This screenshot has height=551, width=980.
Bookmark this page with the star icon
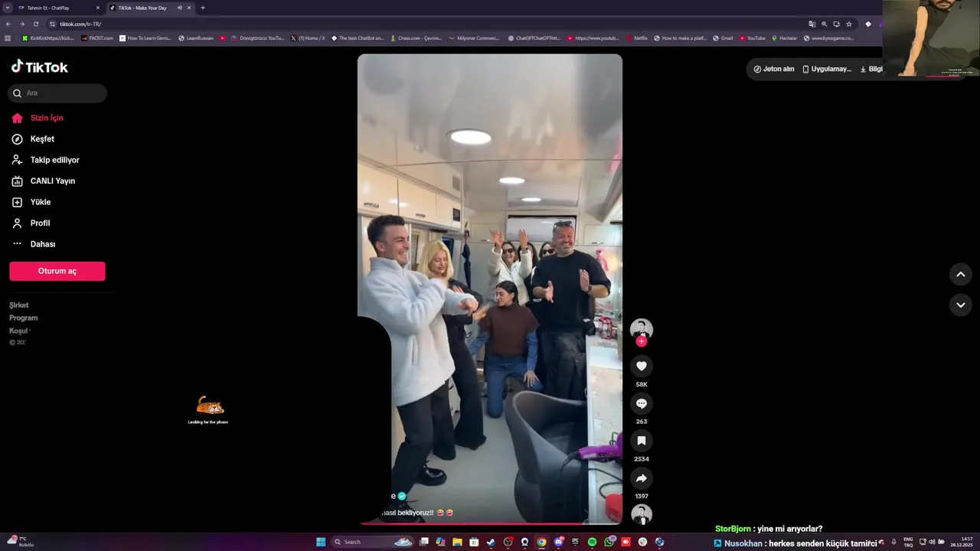pos(848,24)
